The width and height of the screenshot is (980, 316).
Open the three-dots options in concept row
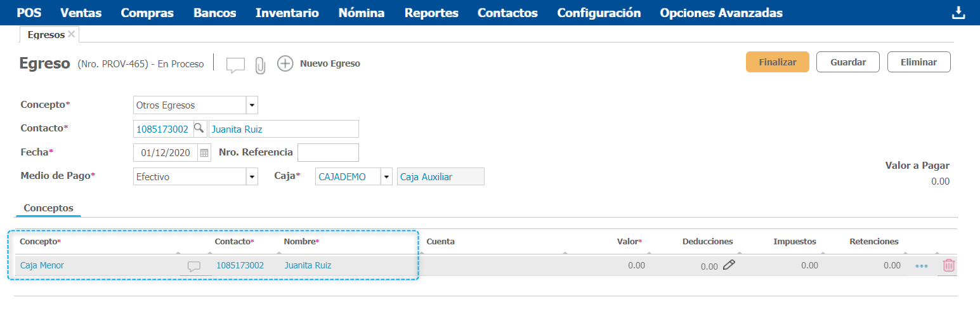[922, 267]
